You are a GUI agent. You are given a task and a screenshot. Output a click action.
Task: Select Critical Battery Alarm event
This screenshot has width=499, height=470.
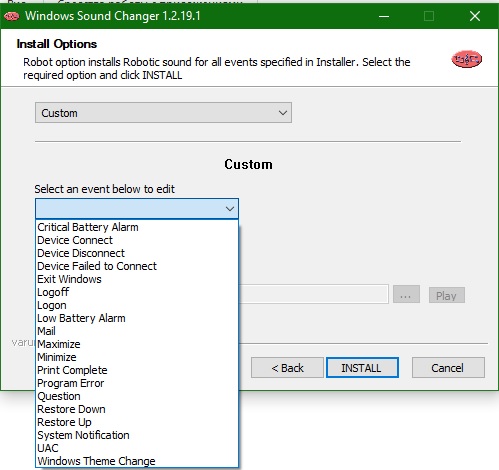tap(137, 227)
